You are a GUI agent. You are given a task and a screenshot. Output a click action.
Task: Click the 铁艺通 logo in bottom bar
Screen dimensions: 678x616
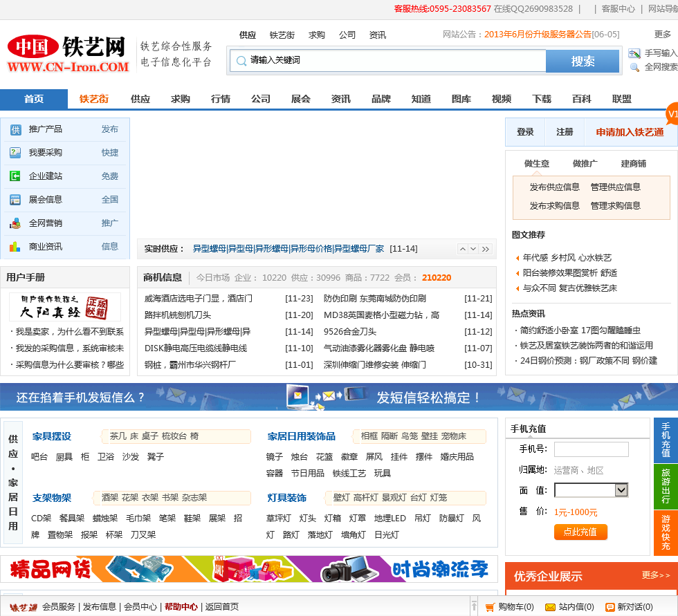(24, 607)
